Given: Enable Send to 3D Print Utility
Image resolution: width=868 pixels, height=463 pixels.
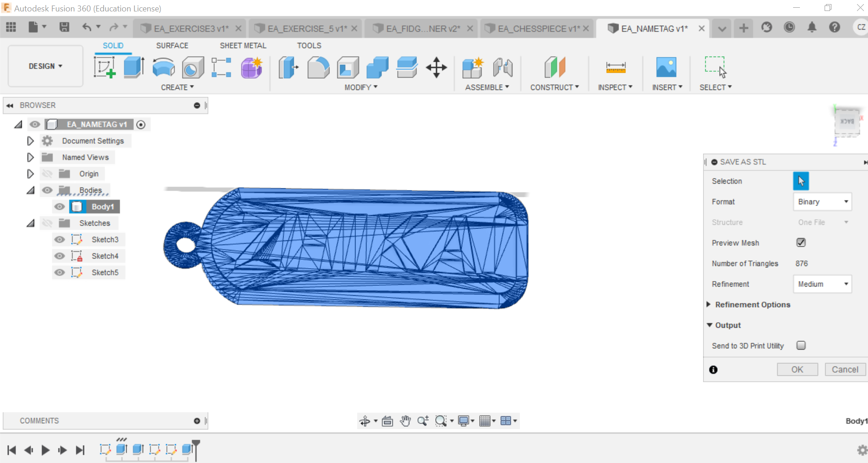Looking at the screenshot, I should 801,346.
